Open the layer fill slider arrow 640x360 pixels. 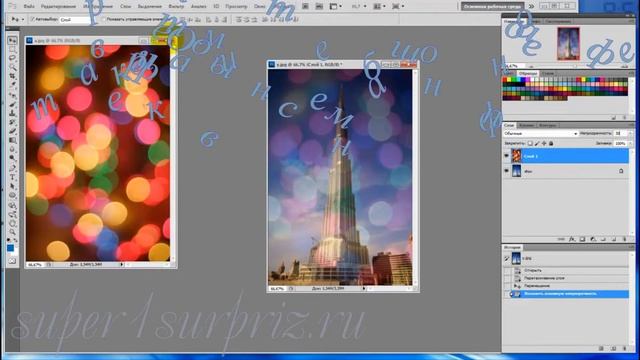point(630,143)
